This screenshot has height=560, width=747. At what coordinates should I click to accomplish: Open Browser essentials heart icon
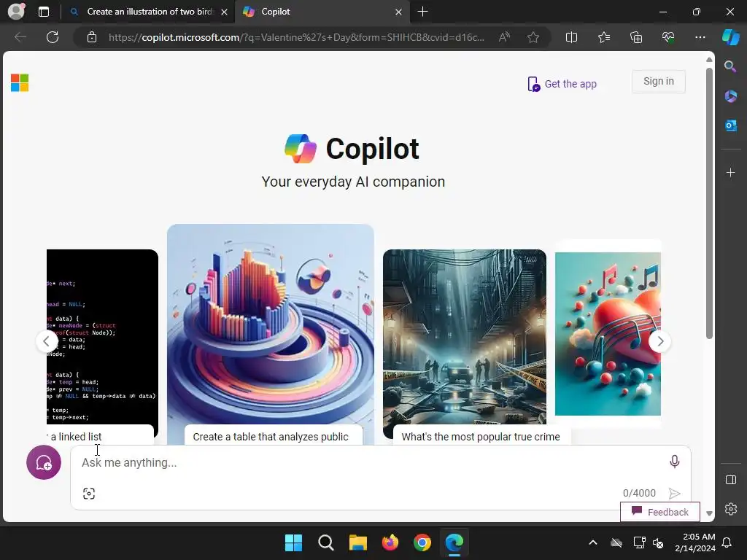click(668, 37)
